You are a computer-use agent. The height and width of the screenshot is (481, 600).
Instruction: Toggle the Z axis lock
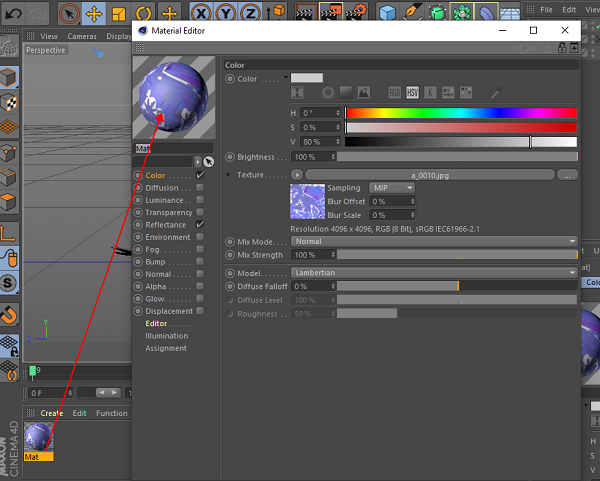(x=251, y=14)
